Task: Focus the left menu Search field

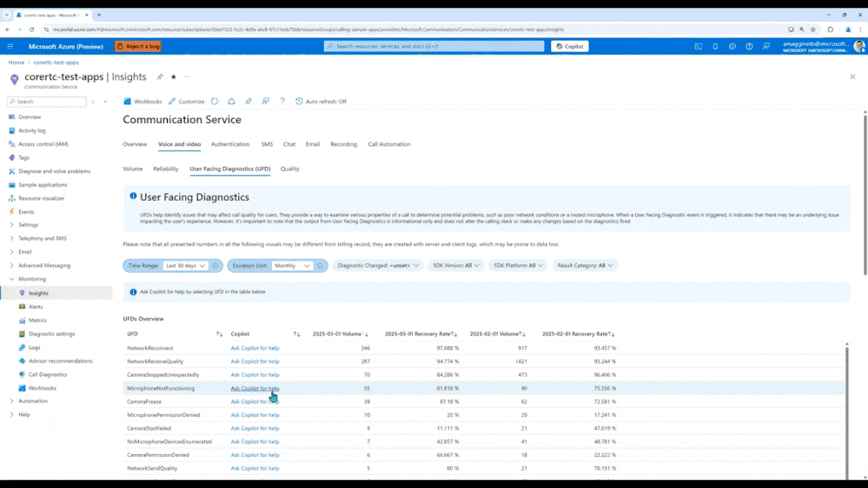Action: [47, 102]
